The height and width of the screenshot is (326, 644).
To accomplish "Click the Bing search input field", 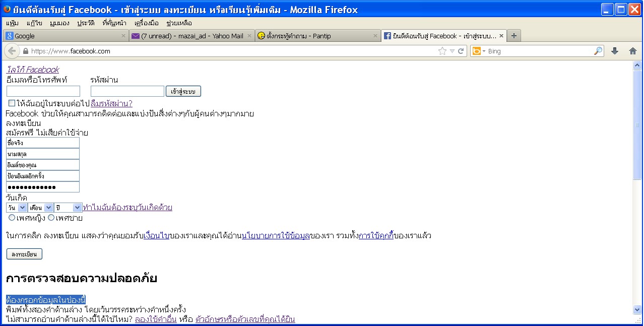I will (540, 51).
